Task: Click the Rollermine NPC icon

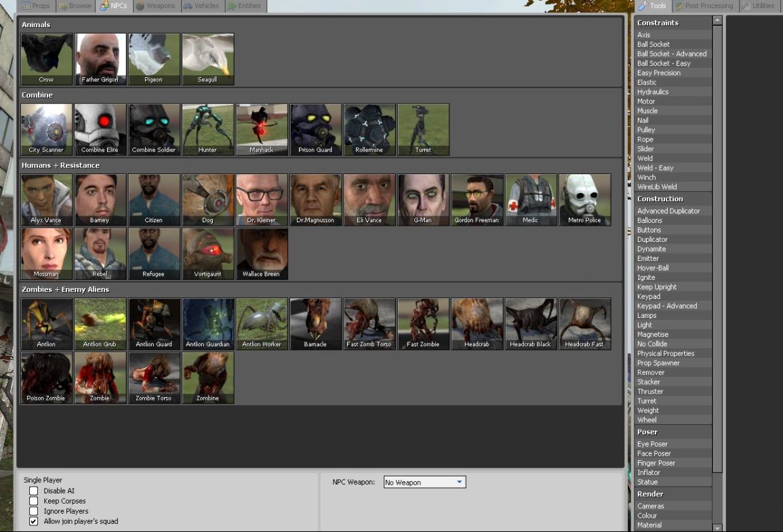Action: click(x=369, y=129)
